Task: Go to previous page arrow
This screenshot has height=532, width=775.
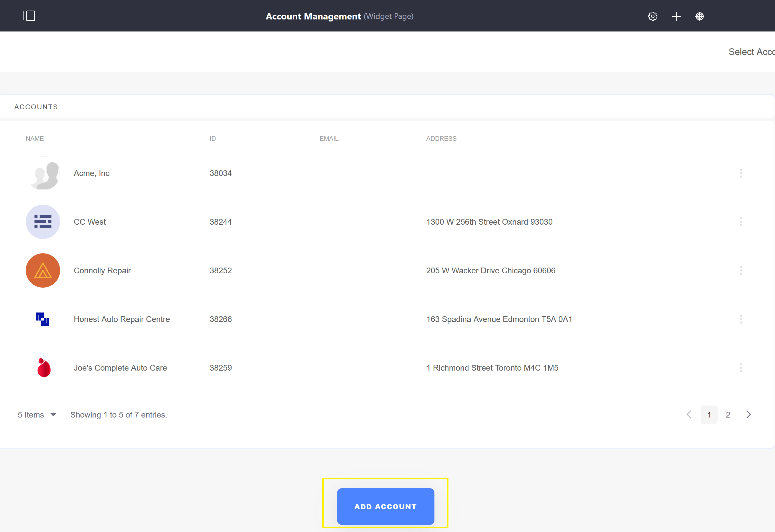Action: pos(689,415)
